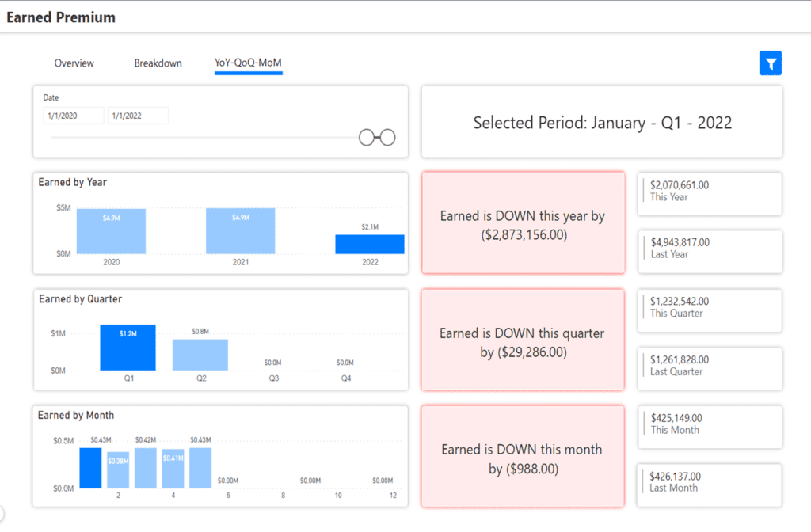Image resolution: width=811 pixels, height=532 pixels.
Task: Select the $0.41M month 4 bar
Action: click(x=173, y=469)
